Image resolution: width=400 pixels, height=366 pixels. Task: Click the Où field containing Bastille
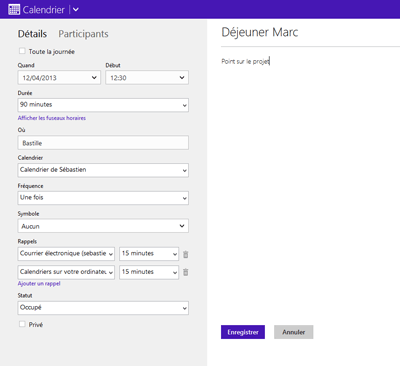coord(103,143)
